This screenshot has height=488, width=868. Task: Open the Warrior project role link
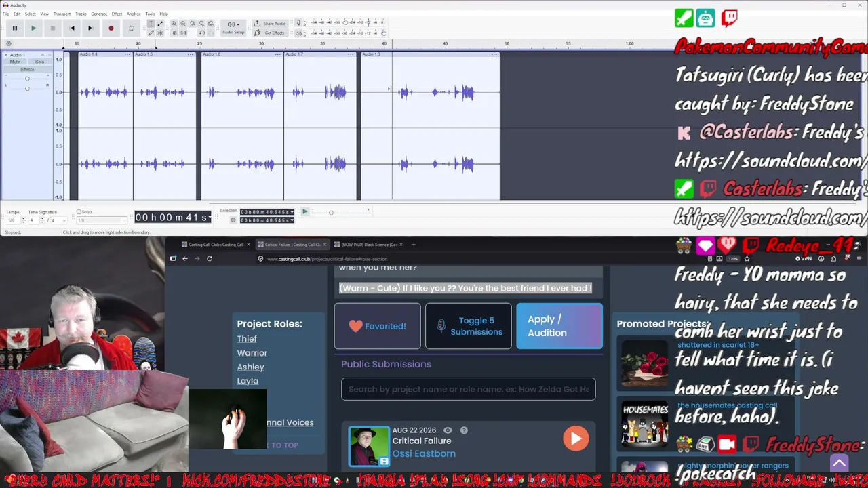tap(252, 353)
